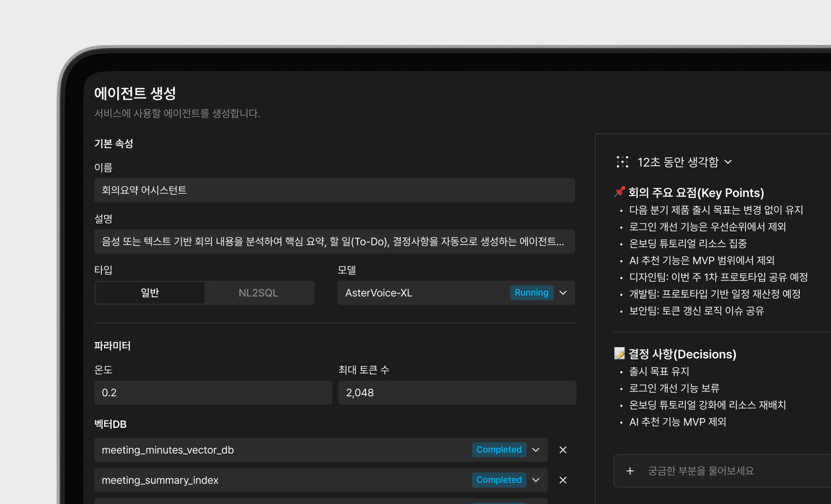Click Completed badge on meeting_minutes_vector_db
This screenshot has height=504, width=831.
point(499,450)
